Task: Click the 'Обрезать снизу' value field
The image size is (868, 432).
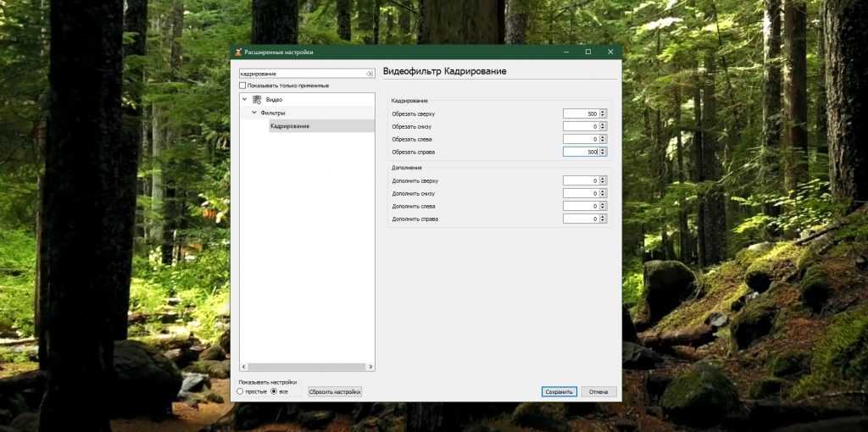Action: tap(581, 126)
